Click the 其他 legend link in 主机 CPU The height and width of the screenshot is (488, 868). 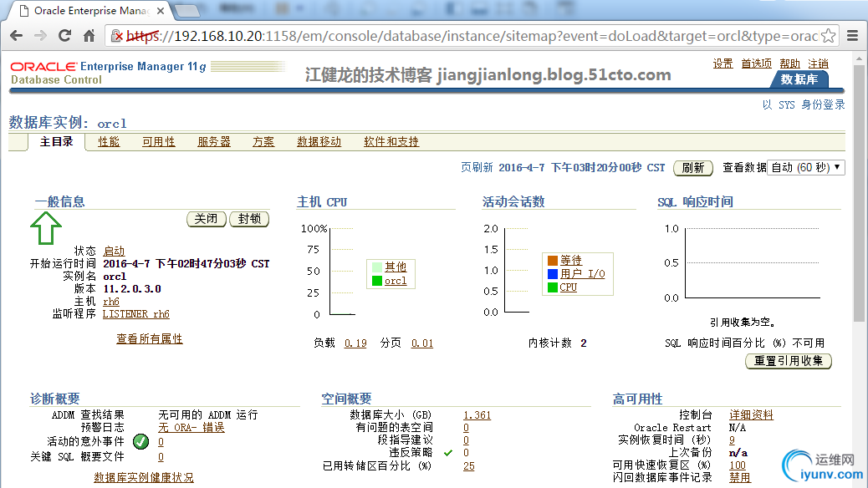point(396,267)
